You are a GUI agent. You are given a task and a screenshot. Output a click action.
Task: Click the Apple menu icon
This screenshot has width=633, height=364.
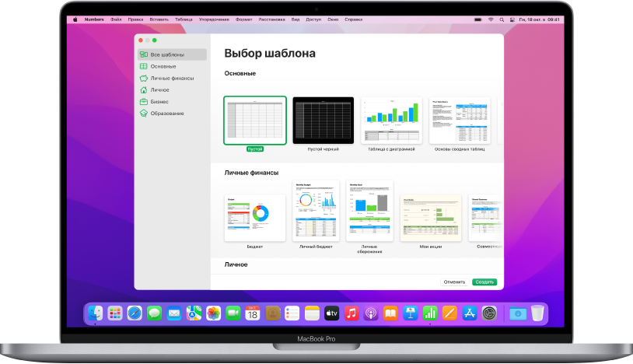coord(75,19)
